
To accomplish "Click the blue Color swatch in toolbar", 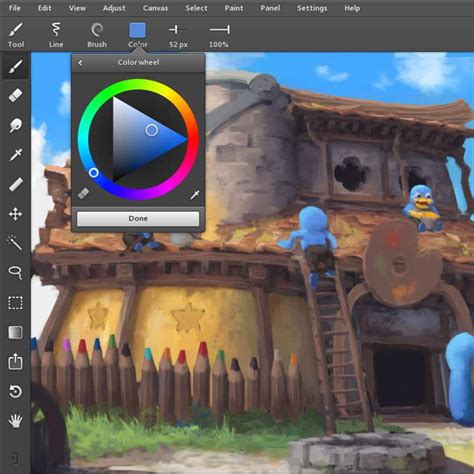I will pyautogui.click(x=137, y=30).
